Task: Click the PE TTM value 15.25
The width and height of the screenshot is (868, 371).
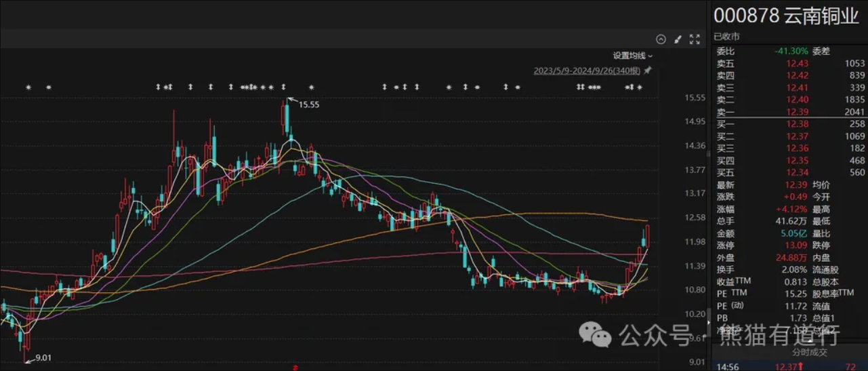Action: (x=797, y=294)
